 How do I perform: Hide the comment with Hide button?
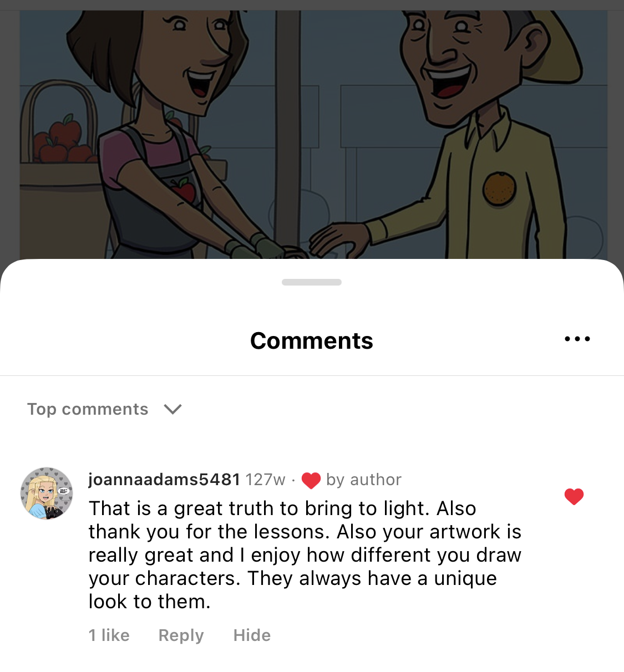pos(252,635)
